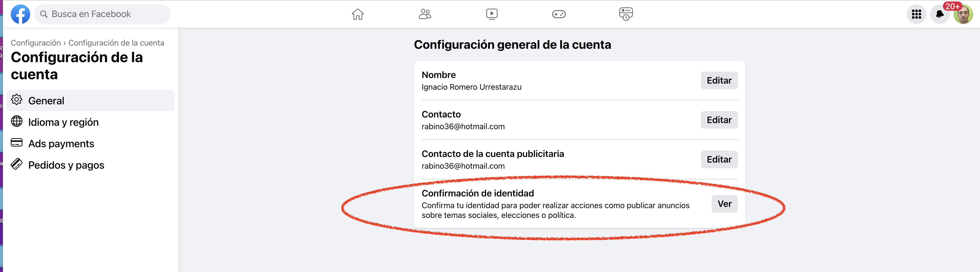Open the Watch video icon
The width and height of the screenshot is (980, 272).
[491, 14]
